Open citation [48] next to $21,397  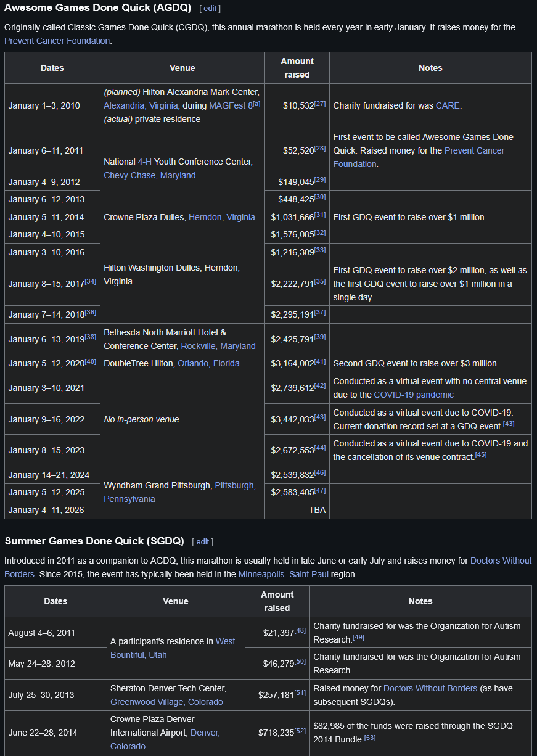coord(300,631)
